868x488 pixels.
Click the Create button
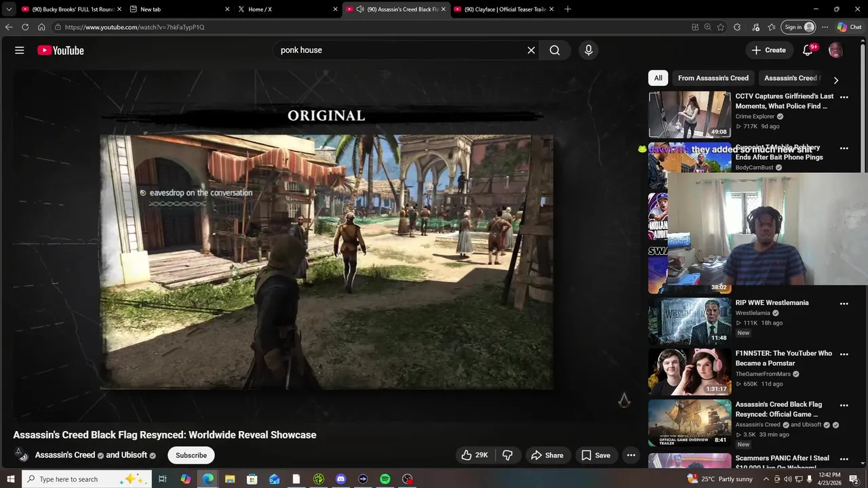pyautogui.click(x=768, y=50)
